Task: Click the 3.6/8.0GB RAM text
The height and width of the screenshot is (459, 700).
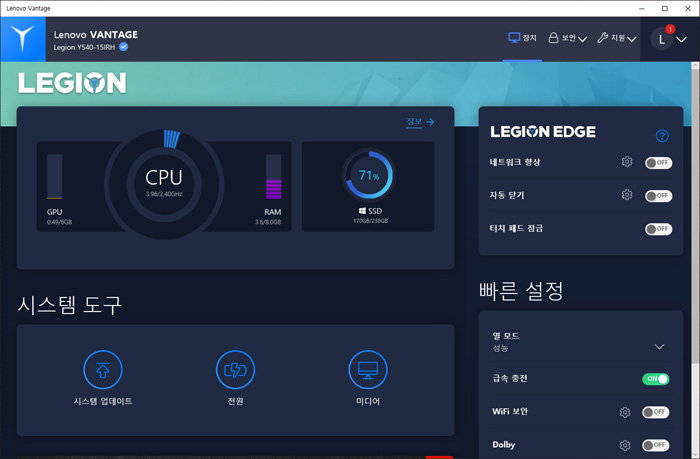Action: tap(268, 222)
